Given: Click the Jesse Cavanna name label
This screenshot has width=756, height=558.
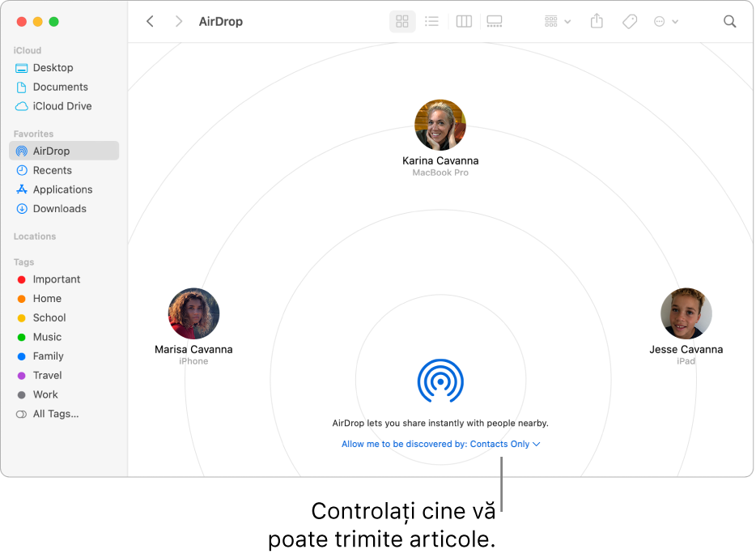Looking at the screenshot, I should click(x=686, y=349).
